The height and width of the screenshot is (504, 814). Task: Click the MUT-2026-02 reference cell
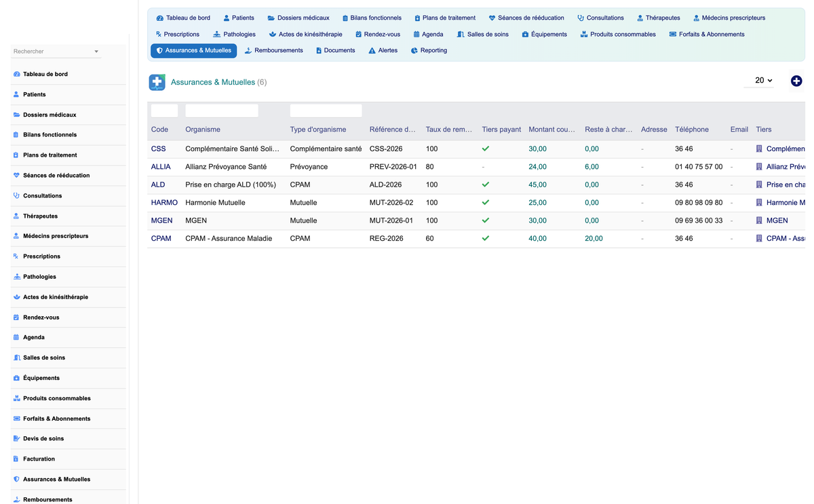point(391,202)
